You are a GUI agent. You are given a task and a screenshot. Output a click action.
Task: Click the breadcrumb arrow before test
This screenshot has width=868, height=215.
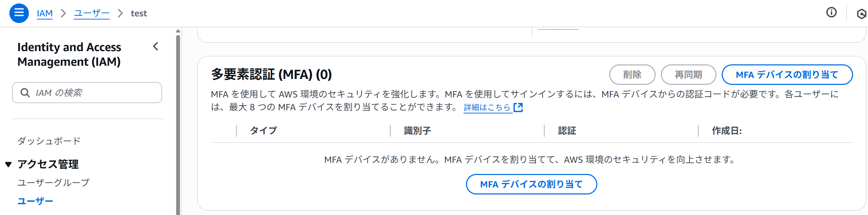pyautogui.click(x=120, y=13)
